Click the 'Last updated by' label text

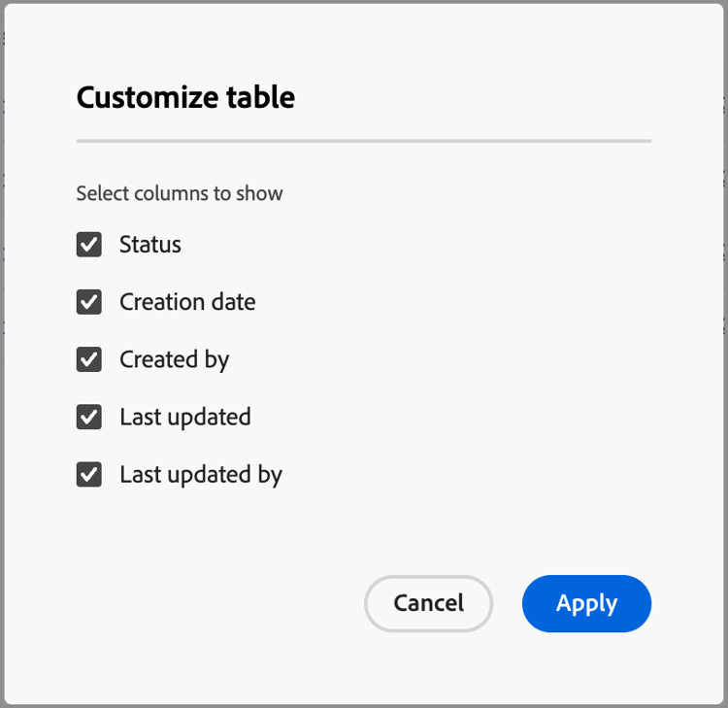click(x=201, y=475)
